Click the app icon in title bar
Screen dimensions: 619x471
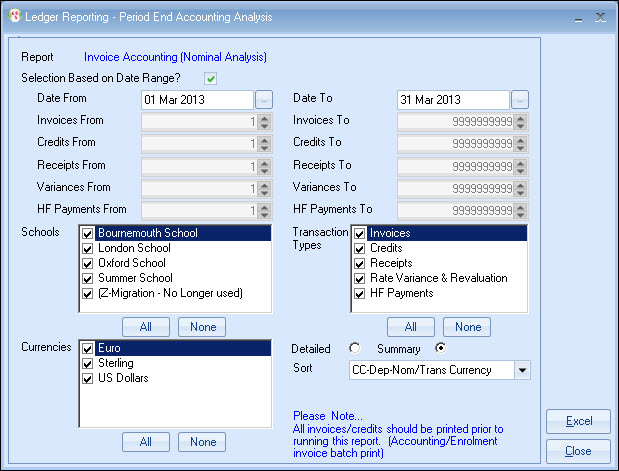[12, 16]
